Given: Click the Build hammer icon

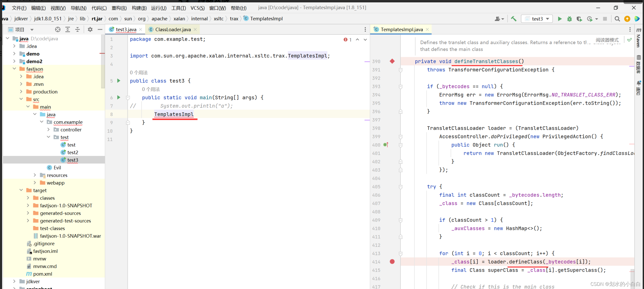Looking at the screenshot, I should 514,19.
